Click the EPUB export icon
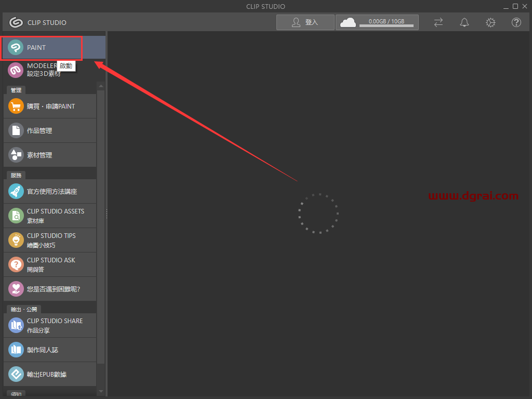Image resolution: width=532 pixels, height=399 pixels. tap(16, 374)
